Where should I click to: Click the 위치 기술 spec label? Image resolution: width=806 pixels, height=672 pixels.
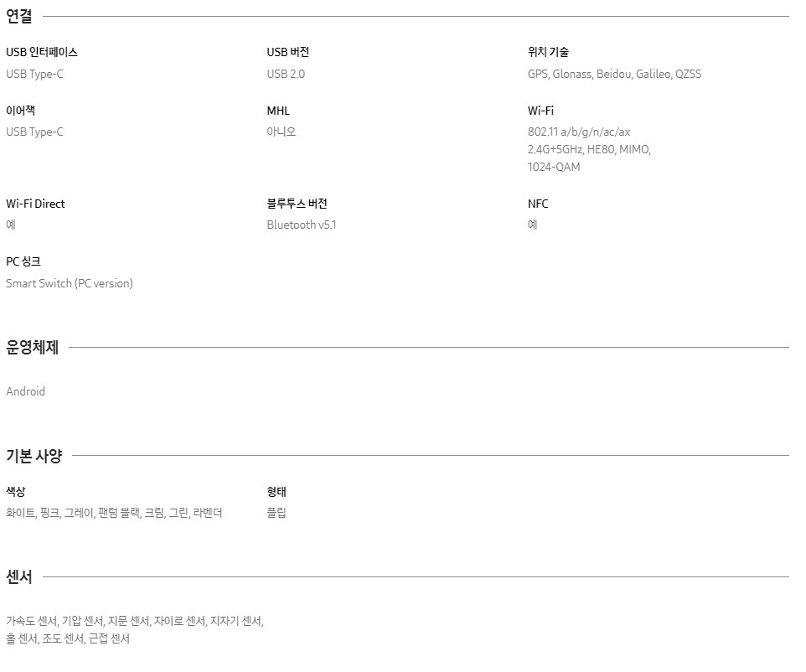[548, 52]
